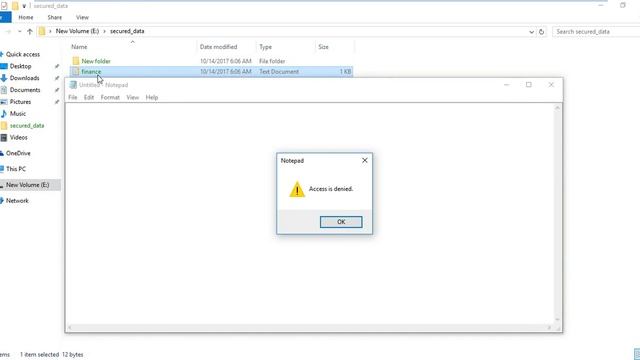Open Notepad's Help menu
This screenshot has height=360, width=640.
pyautogui.click(x=151, y=97)
